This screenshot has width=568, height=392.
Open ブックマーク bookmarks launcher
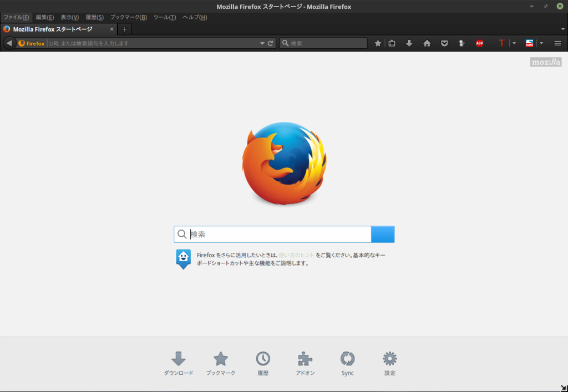(221, 364)
